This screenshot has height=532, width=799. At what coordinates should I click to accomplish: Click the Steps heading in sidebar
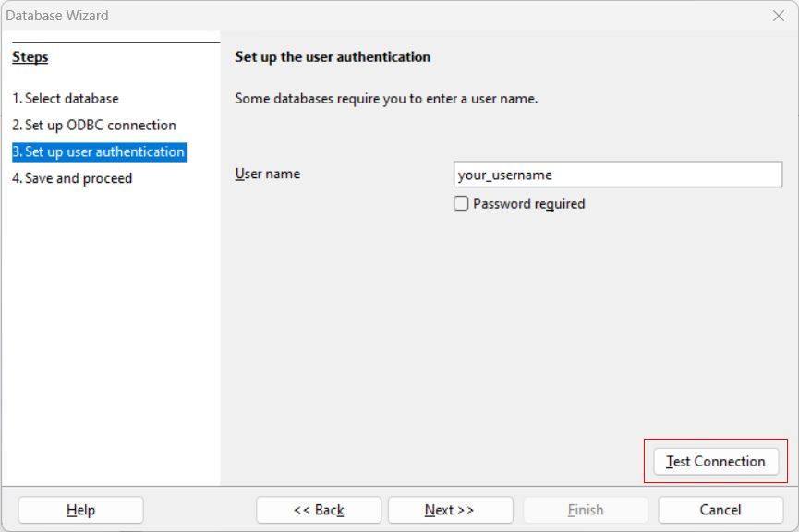pyautogui.click(x=30, y=57)
